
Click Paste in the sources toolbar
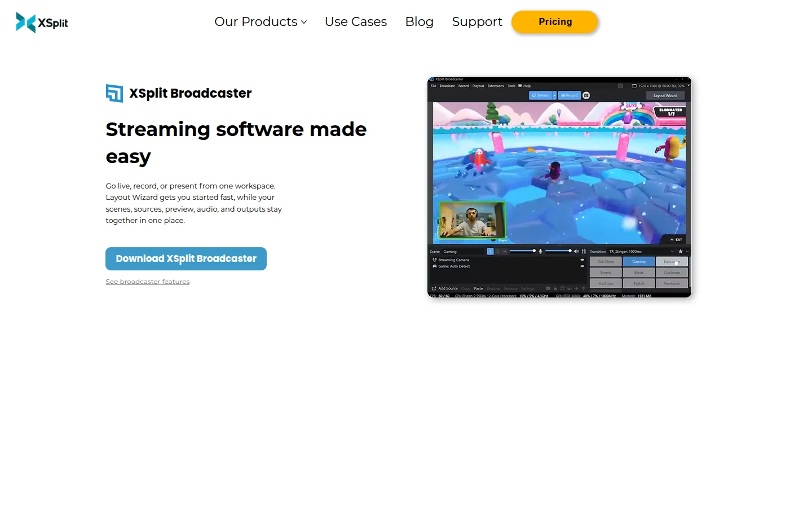click(x=478, y=288)
